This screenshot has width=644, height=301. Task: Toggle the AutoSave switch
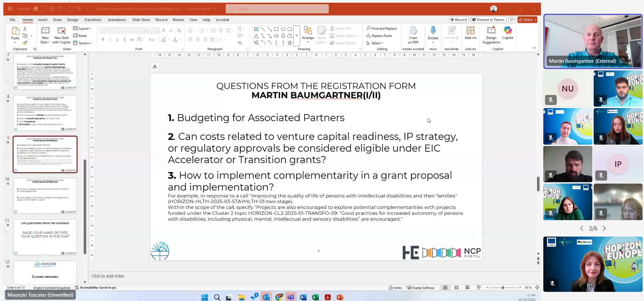[x=39, y=8]
